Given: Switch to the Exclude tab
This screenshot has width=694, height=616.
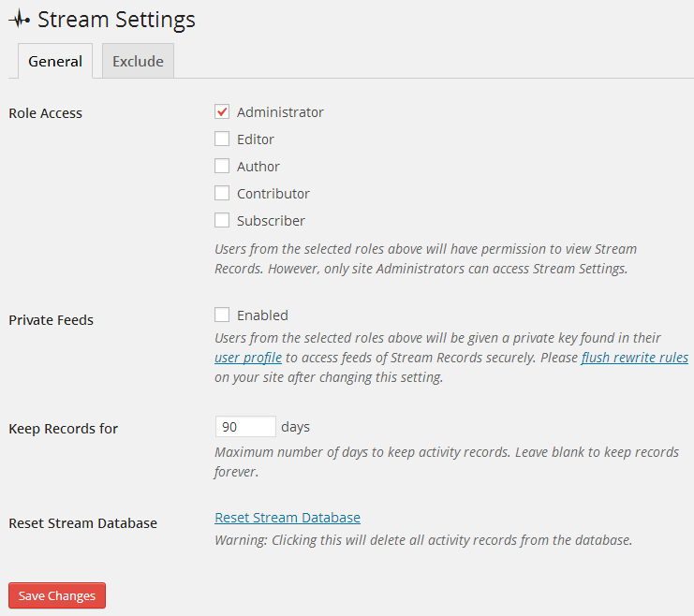Looking at the screenshot, I should (138, 61).
